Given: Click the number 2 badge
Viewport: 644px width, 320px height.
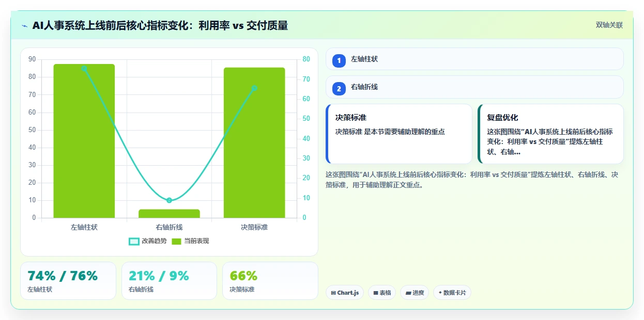Looking at the screenshot, I should click(x=339, y=89).
